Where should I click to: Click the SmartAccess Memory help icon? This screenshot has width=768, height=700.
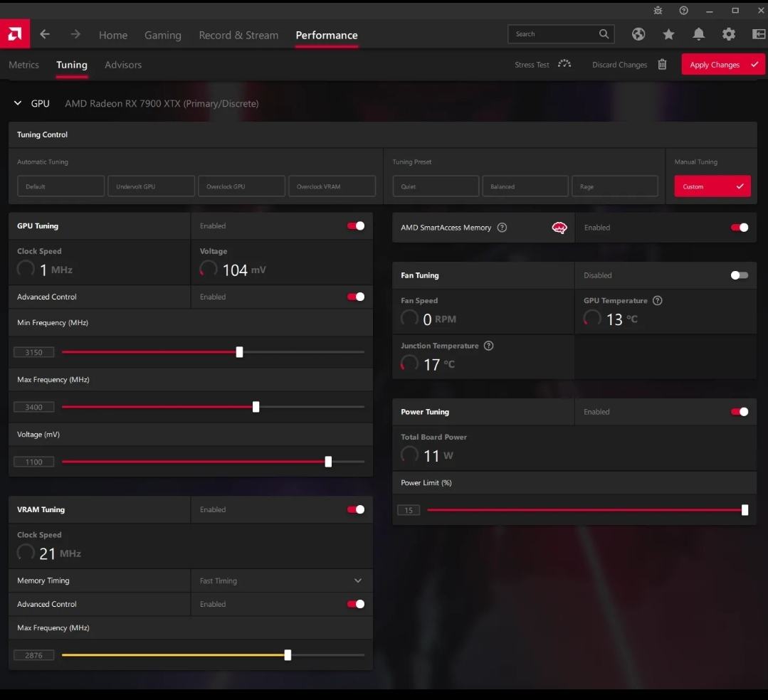pyautogui.click(x=502, y=228)
